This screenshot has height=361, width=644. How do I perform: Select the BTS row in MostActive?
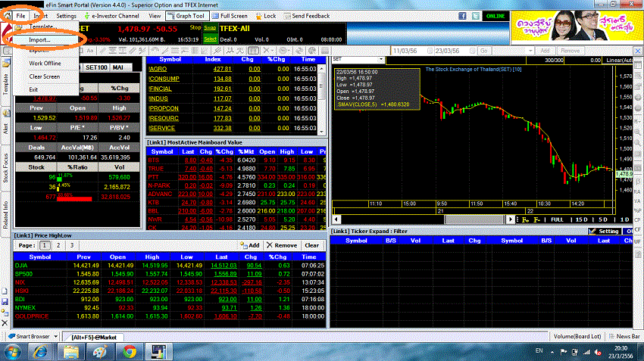click(236, 160)
